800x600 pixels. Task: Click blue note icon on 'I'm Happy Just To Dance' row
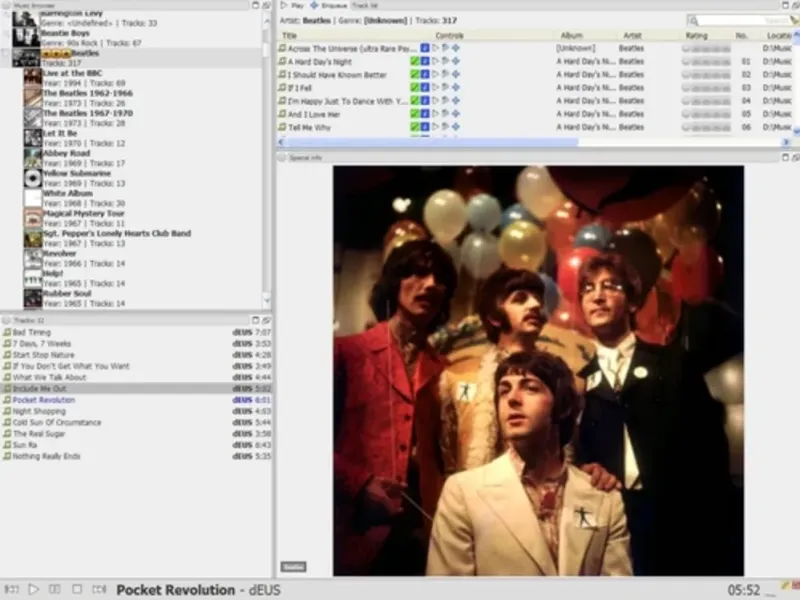point(424,101)
